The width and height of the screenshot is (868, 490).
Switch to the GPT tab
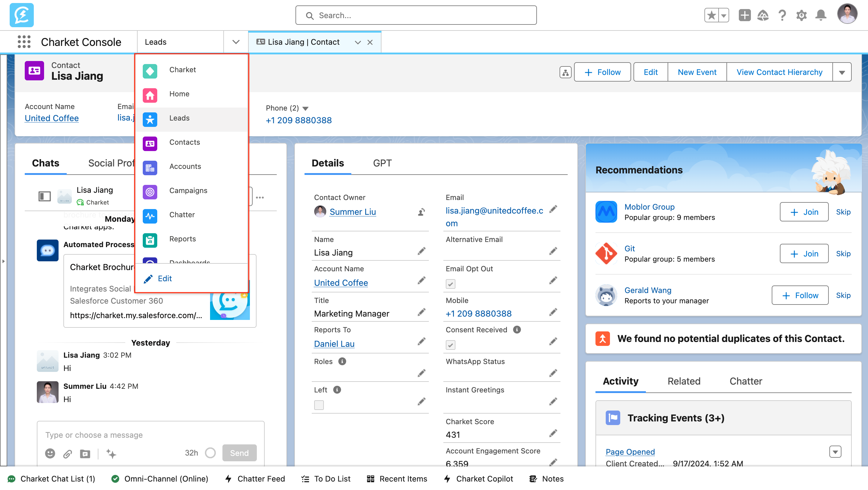(x=382, y=163)
